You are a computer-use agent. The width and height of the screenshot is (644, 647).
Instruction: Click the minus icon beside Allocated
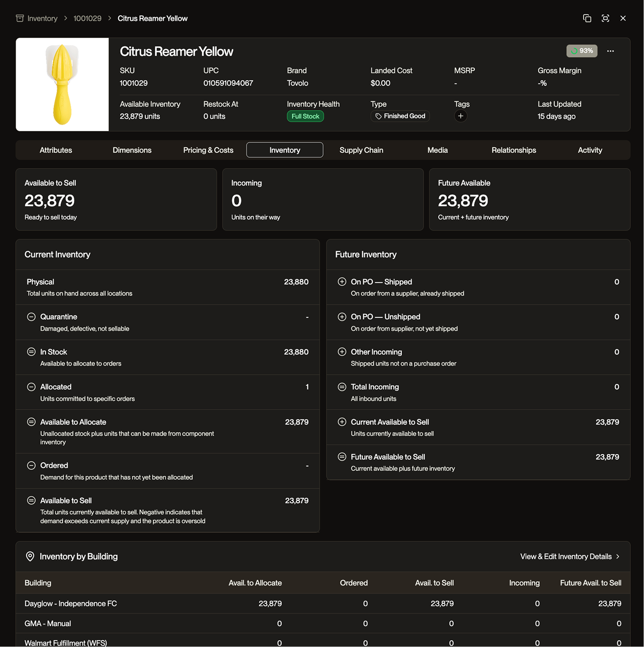31,387
